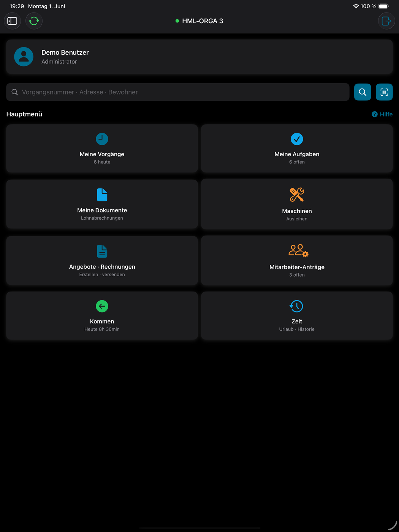
Task: Open the Meine Vorgänge label
Action: 102,154
